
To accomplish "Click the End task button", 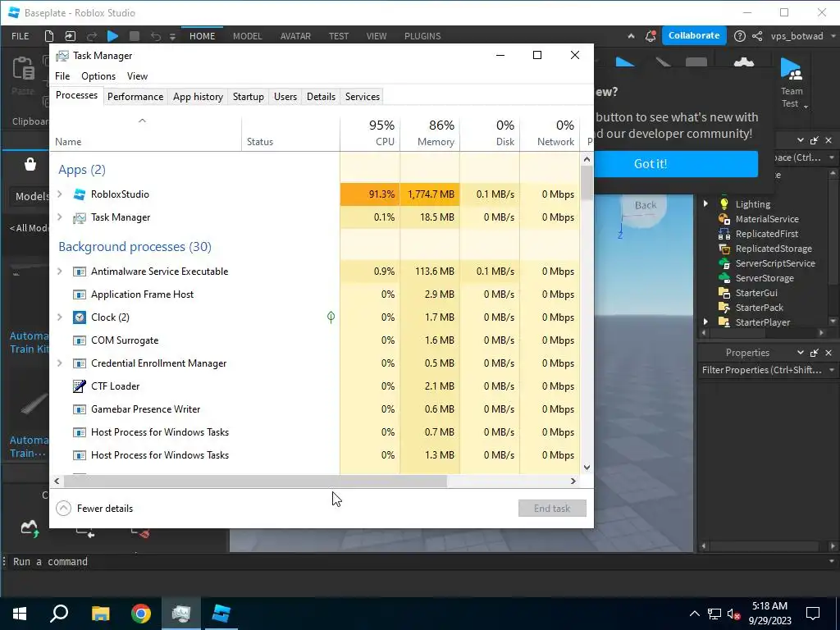I will [x=552, y=509].
